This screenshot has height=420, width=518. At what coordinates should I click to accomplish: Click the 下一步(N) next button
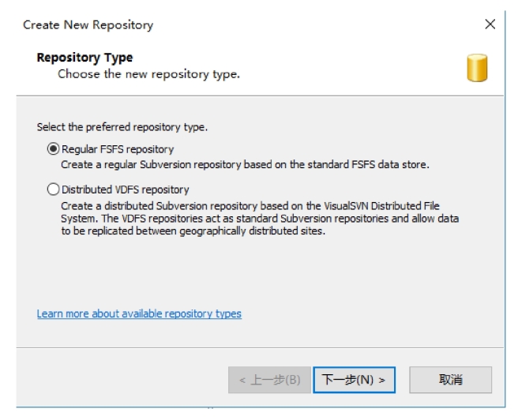coord(354,380)
